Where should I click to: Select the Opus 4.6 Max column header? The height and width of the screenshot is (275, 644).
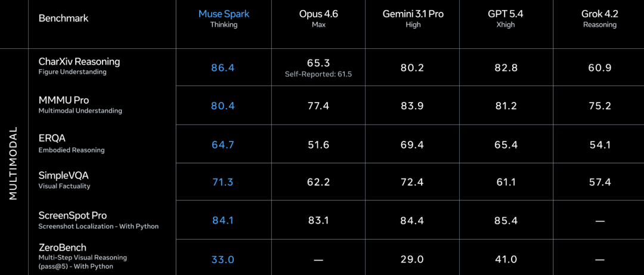pos(318,18)
